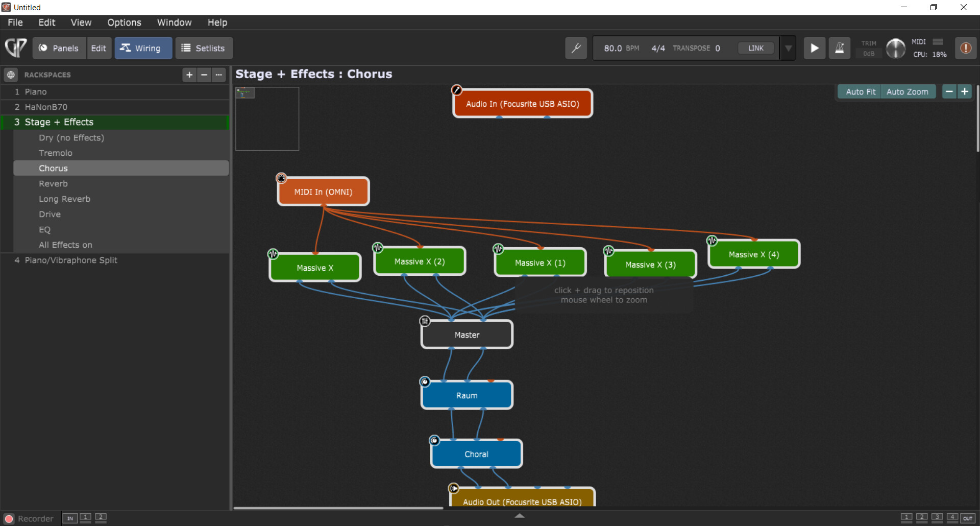Select the All Effects on variation
Viewport: 980px width, 526px height.
tap(121, 245)
